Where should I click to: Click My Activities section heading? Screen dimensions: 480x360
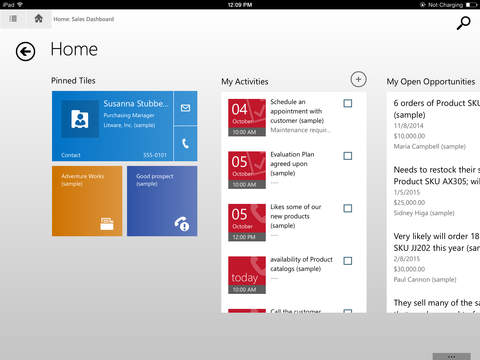click(245, 82)
